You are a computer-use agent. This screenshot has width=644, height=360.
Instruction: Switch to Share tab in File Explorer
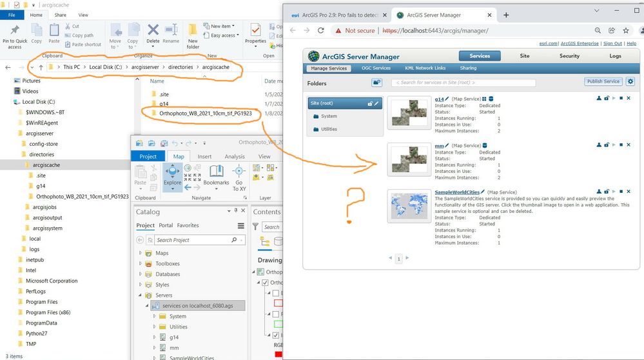(x=61, y=15)
